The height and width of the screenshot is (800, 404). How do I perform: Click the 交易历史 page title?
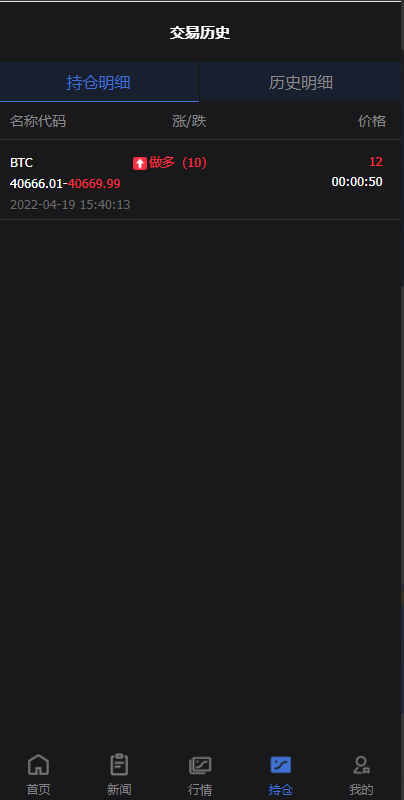200,33
